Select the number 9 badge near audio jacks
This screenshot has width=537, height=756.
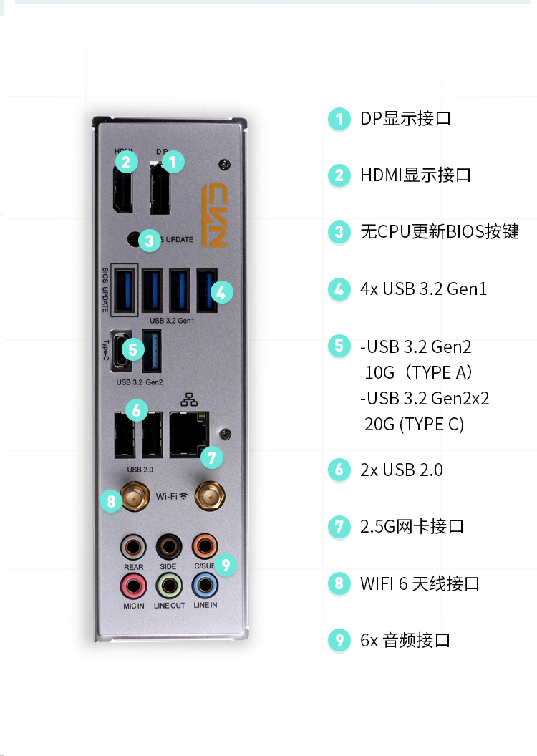coord(225,564)
